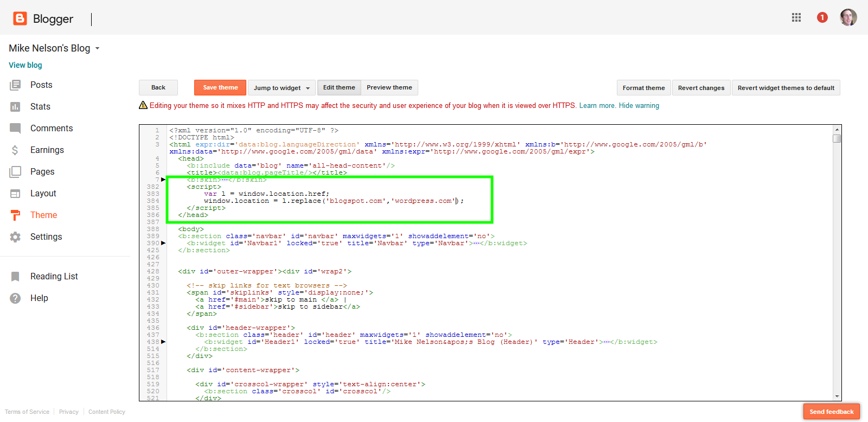The height and width of the screenshot is (422, 868).
Task: Expand the collapsed b:skin code fold
Action: click(x=163, y=180)
